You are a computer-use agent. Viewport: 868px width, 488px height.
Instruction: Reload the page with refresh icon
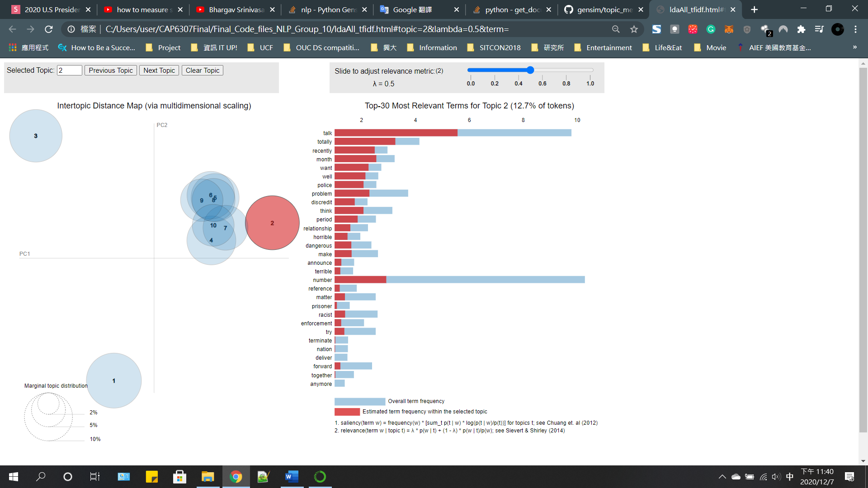(x=49, y=29)
